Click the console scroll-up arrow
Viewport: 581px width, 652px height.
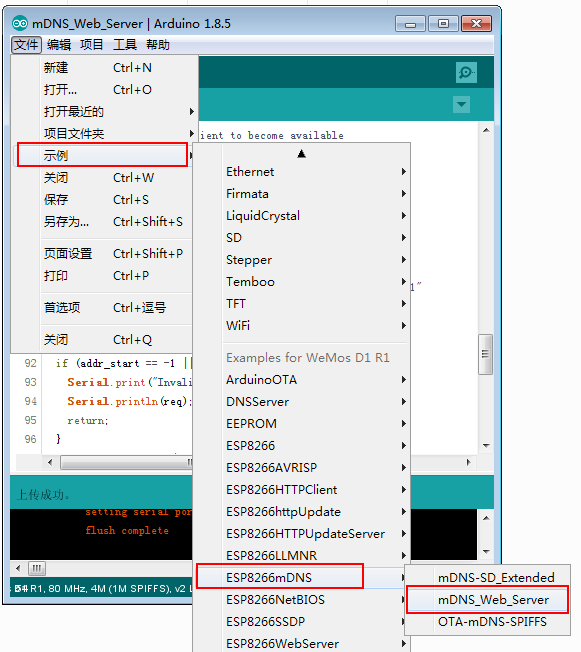(x=486, y=518)
